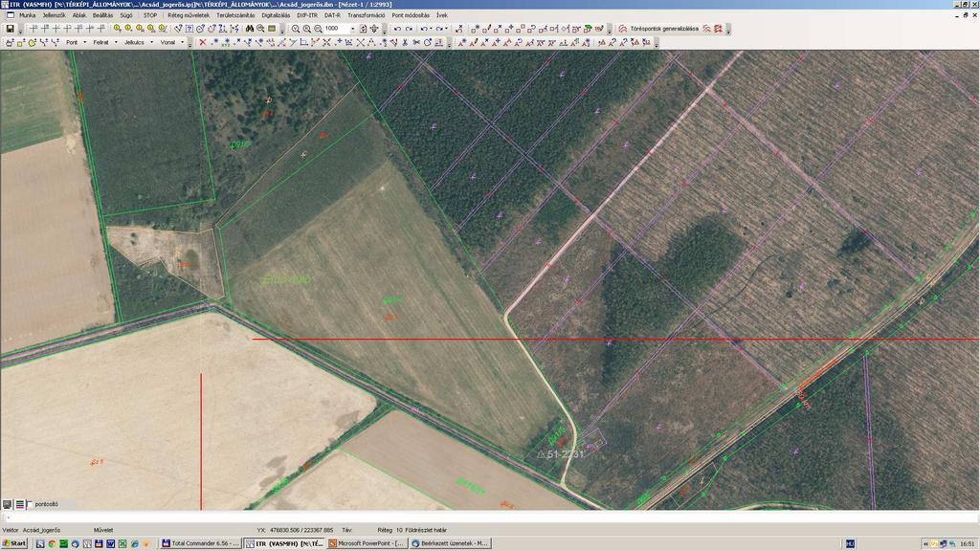
Task: Click the yellow rectangle icon beside the binoculars
Action: (272, 29)
